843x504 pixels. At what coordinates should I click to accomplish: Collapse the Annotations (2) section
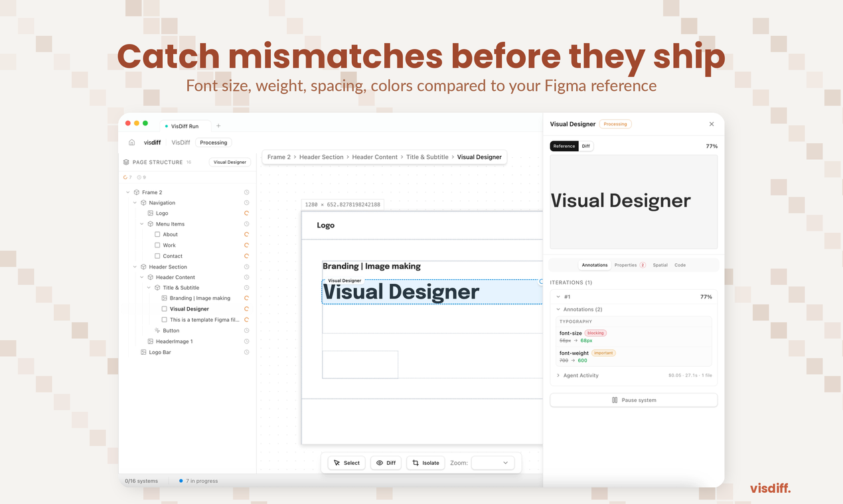[558, 310]
